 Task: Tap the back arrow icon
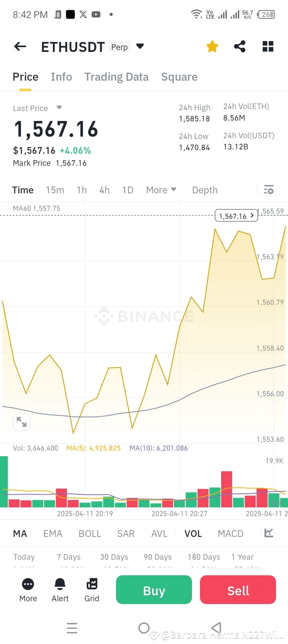pos(20,47)
